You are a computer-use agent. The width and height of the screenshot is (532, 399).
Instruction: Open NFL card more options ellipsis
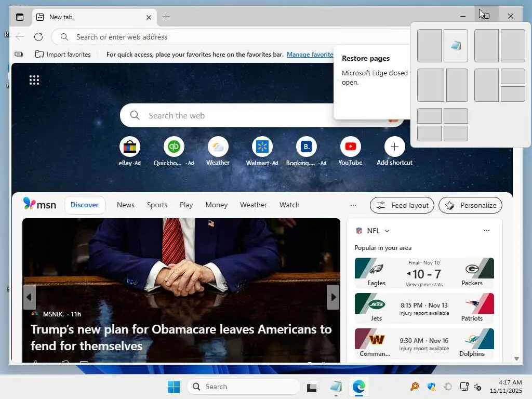[486, 231]
